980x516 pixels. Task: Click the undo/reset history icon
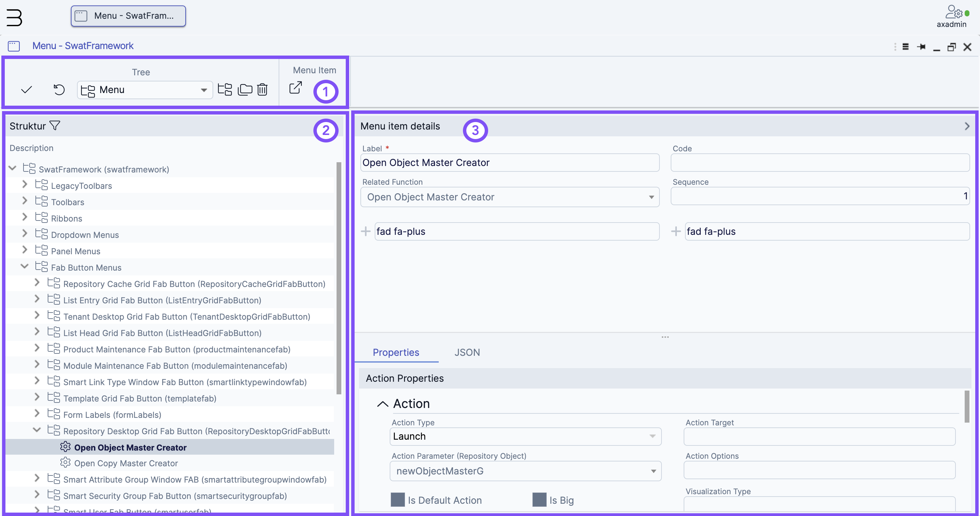[59, 89]
